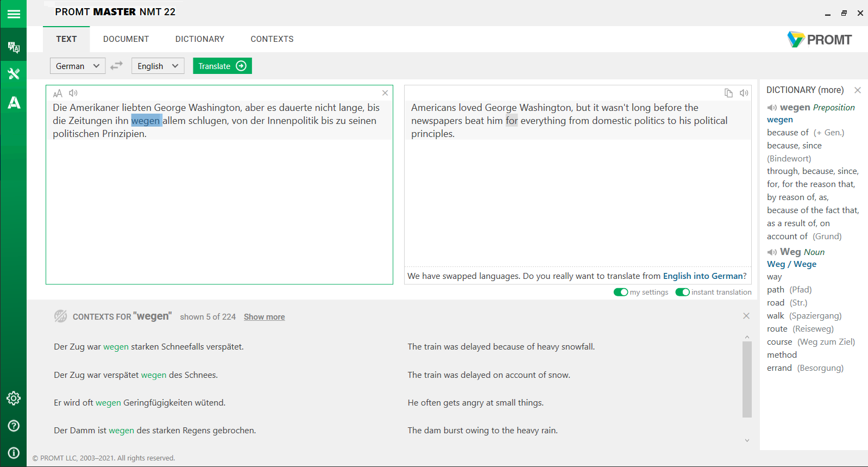Change font size of source text
868x467 pixels.
coord(58,94)
